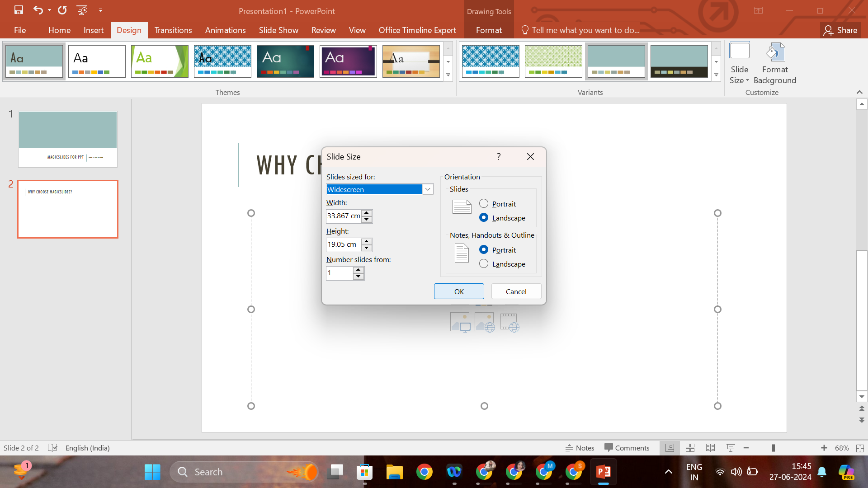This screenshot has height=488, width=868.
Task: Click the Save icon in quick access toolbar
Action: click(x=19, y=10)
